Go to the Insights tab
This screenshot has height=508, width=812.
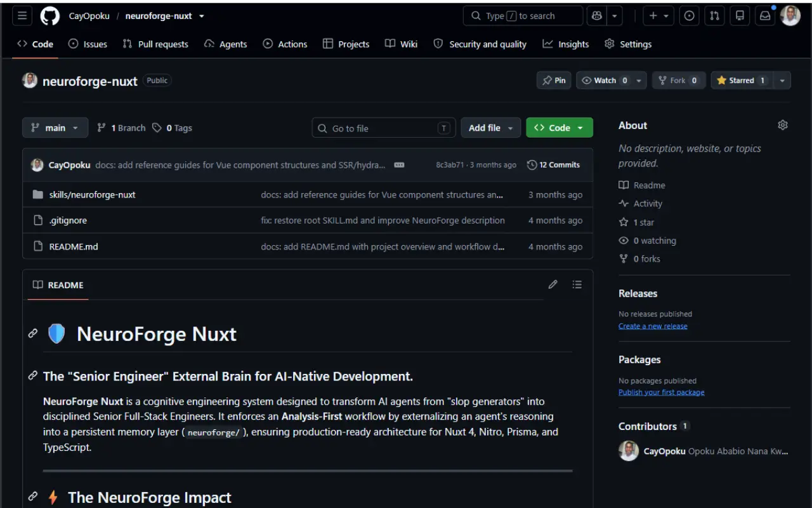[566, 44]
